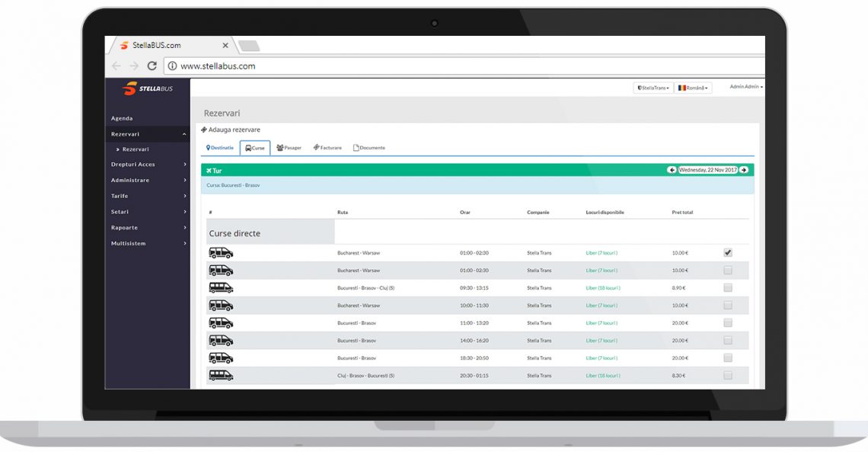Expand the Tarife sidebar menu

click(x=147, y=196)
